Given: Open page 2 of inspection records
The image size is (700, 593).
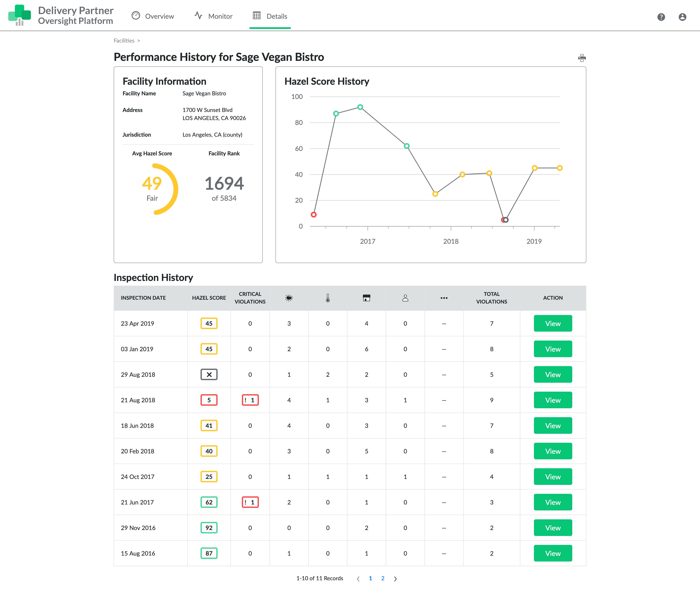Looking at the screenshot, I should click(x=383, y=579).
